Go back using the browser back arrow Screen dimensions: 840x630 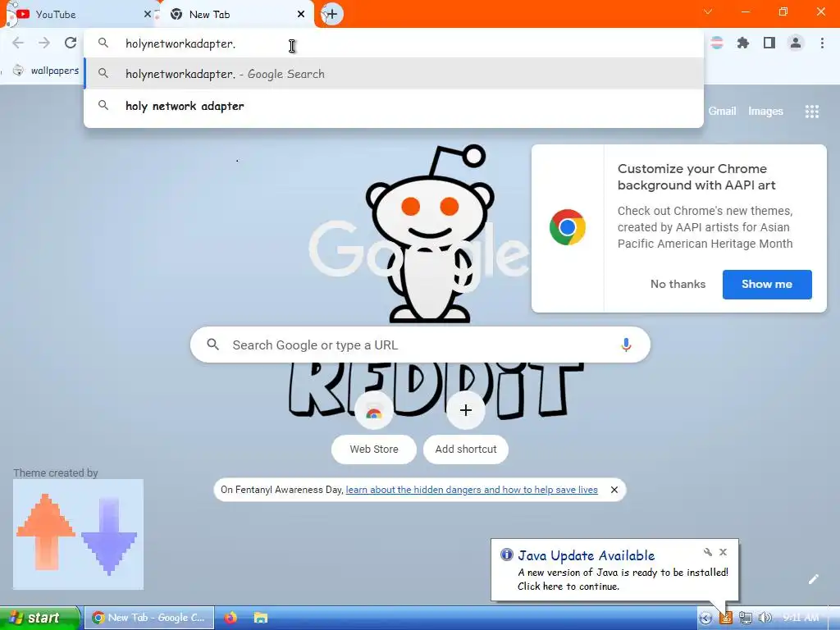[18, 43]
